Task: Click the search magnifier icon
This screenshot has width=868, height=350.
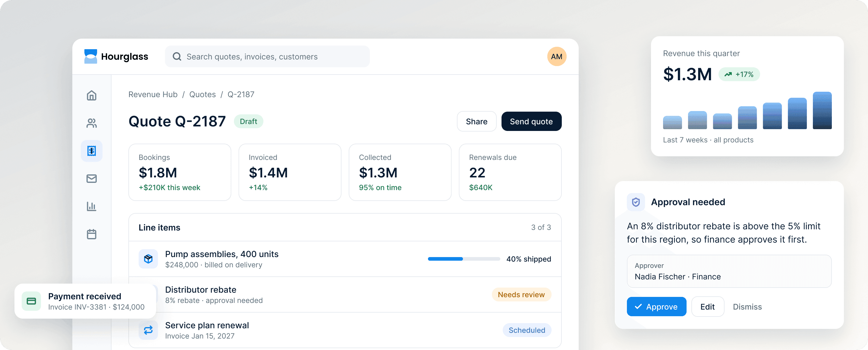Action: point(177,56)
